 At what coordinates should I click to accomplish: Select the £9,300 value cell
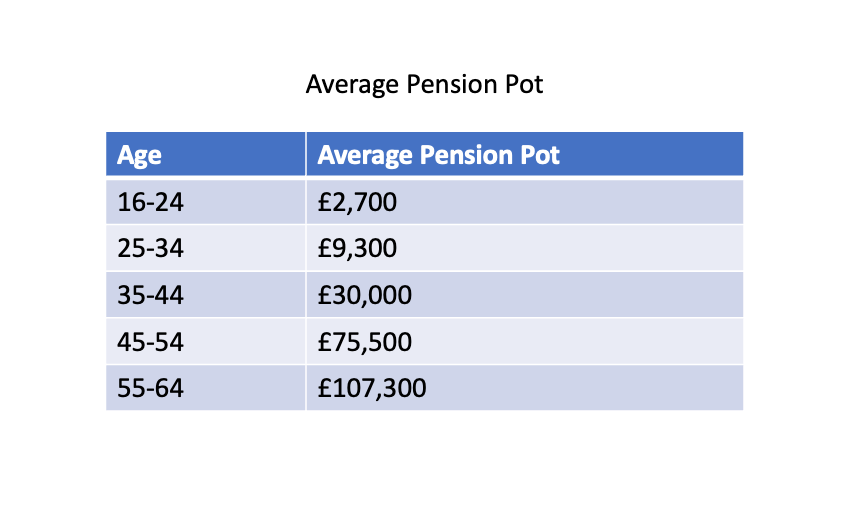(x=525, y=248)
